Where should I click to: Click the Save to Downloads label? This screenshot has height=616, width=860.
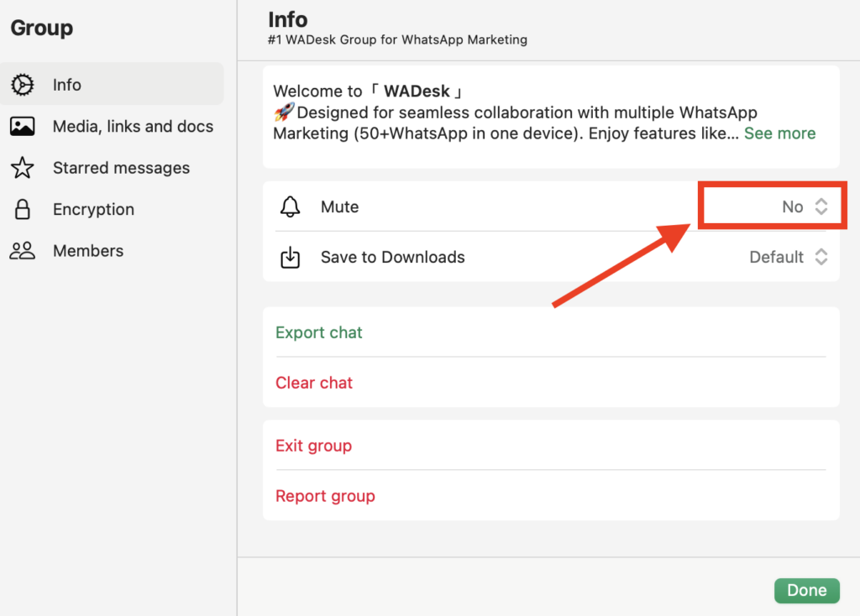click(x=393, y=257)
